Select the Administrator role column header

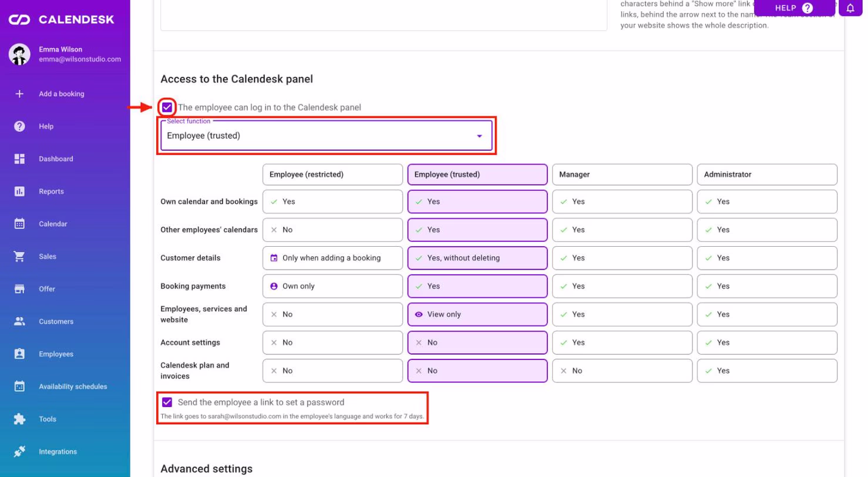(767, 174)
